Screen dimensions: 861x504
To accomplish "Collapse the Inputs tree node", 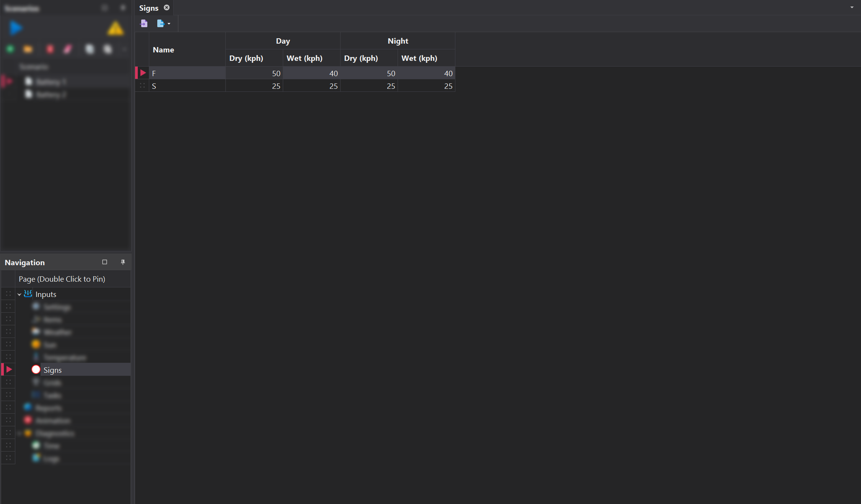I will click(19, 294).
